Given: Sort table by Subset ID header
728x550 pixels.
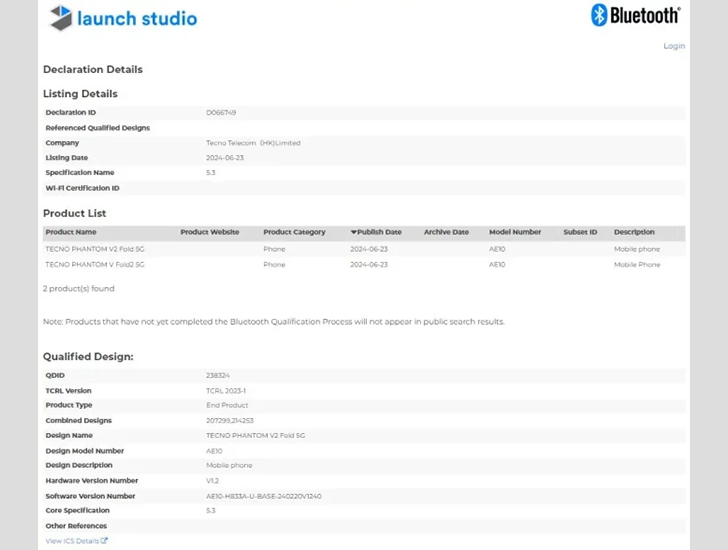Looking at the screenshot, I should pyautogui.click(x=580, y=232).
